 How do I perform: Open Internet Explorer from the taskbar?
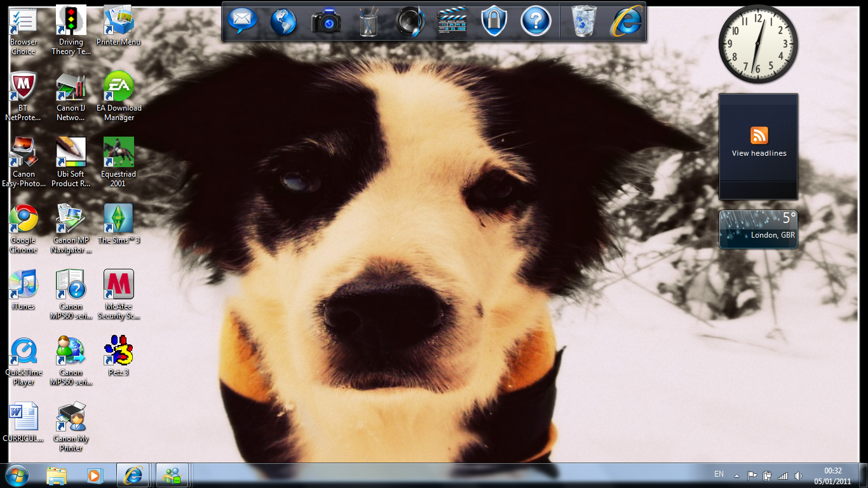pyautogui.click(x=133, y=475)
